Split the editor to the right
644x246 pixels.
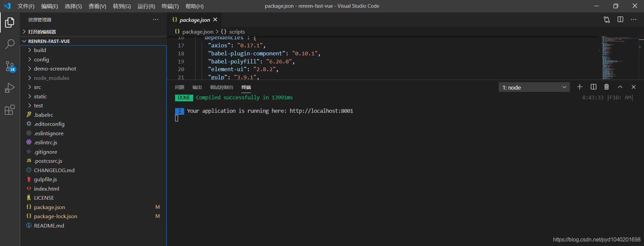coord(620,19)
